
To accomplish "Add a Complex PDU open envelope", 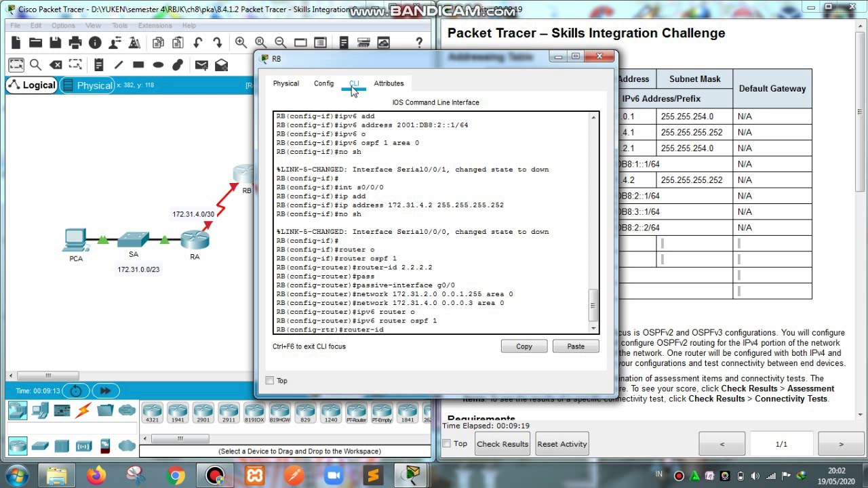I will [x=221, y=65].
